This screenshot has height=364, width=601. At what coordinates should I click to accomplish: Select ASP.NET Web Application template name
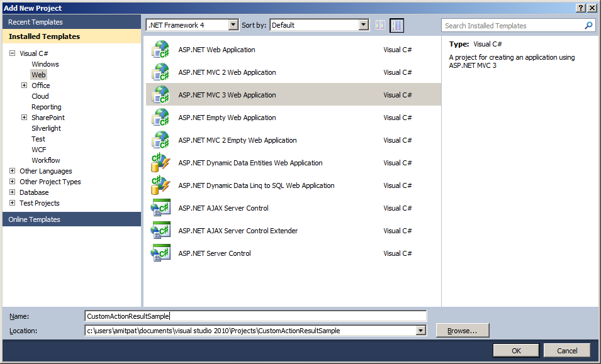[x=216, y=50]
